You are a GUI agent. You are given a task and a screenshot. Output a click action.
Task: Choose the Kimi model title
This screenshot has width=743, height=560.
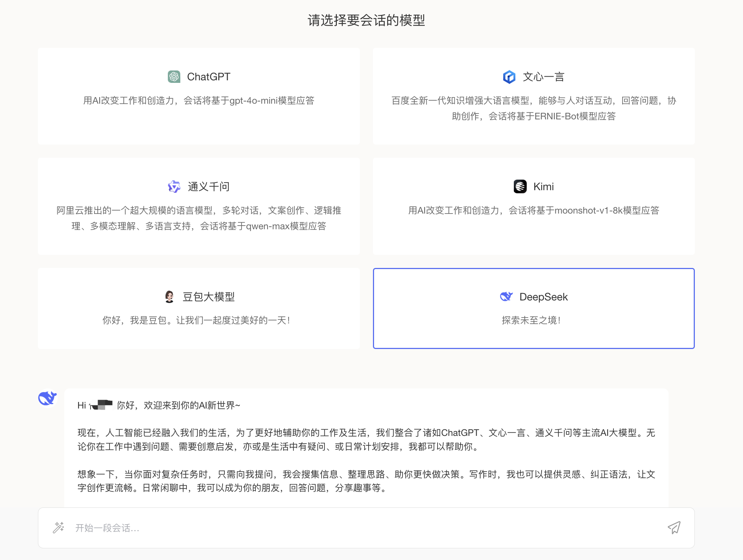tap(543, 187)
